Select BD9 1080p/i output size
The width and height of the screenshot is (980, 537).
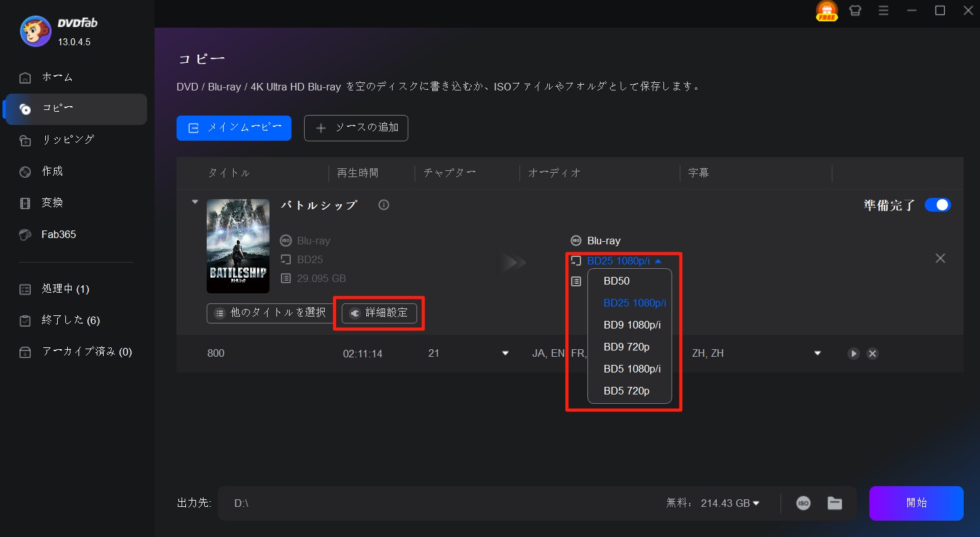[x=629, y=325]
